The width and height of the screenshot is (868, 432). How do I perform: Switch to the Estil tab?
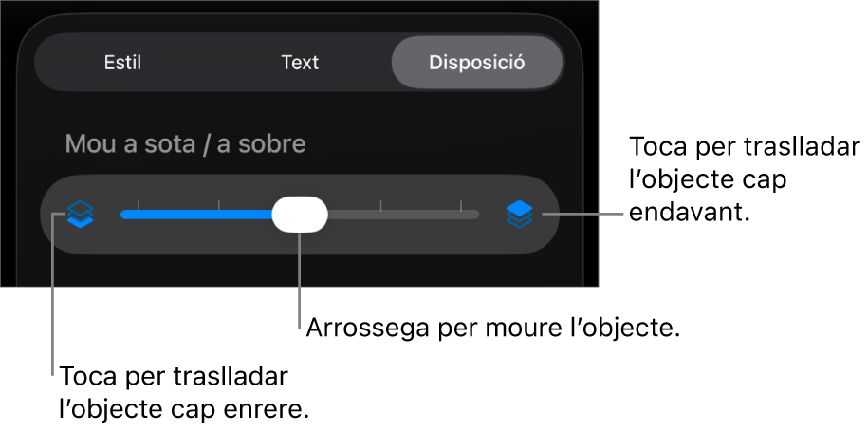point(123,63)
